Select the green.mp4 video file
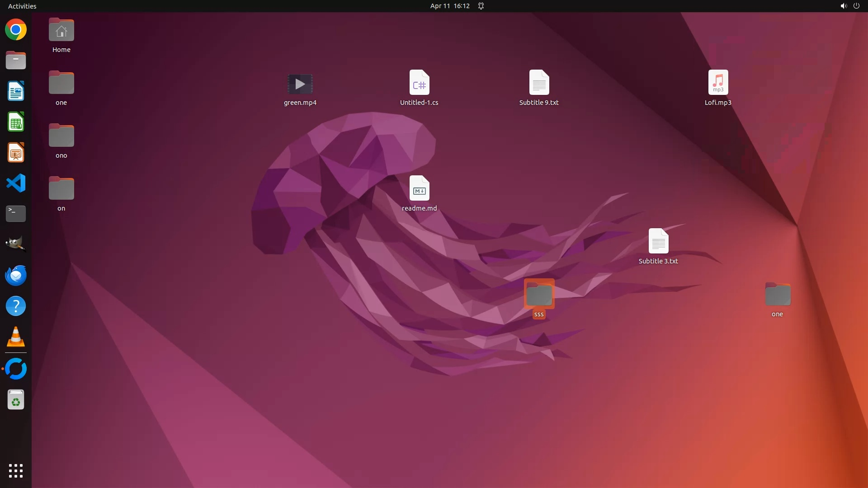This screenshot has height=488, width=868. coord(300,84)
